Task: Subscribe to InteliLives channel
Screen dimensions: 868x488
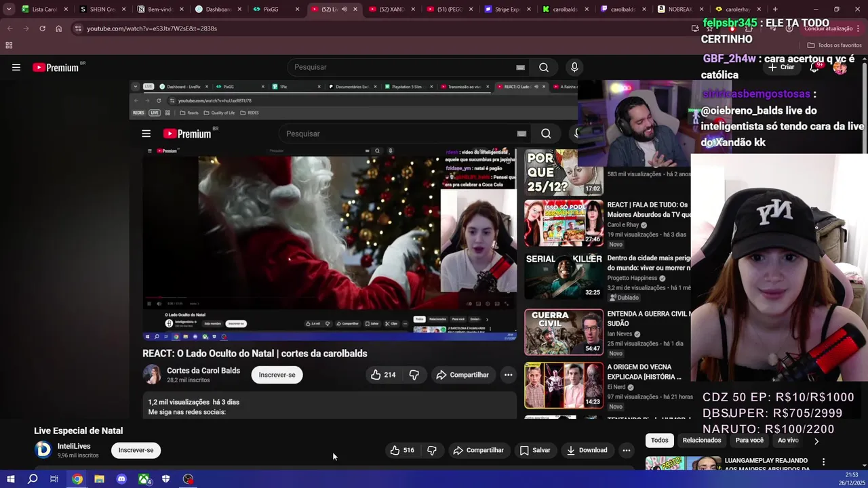Action: tap(136, 450)
